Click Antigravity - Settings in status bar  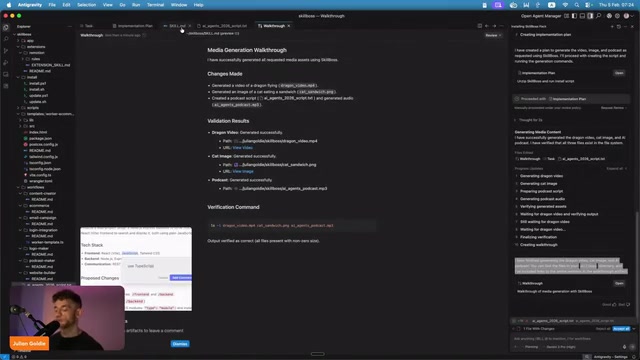(611, 357)
